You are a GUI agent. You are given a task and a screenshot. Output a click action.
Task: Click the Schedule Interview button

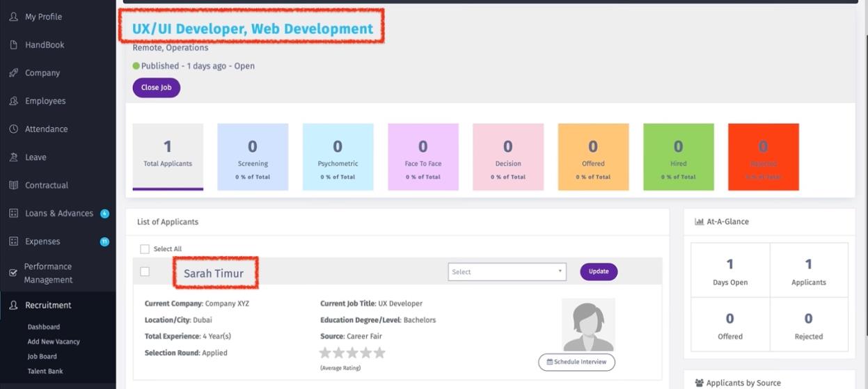(576, 362)
